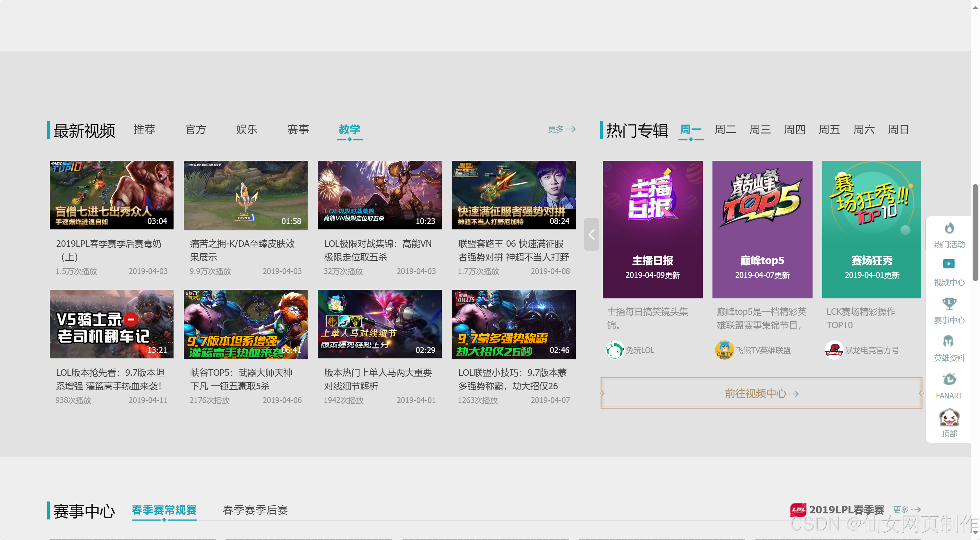Image resolution: width=980 pixels, height=540 pixels.
Task: Click the LPL logo beside 2019LPL春季赛
Action: click(x=798, y=510)
